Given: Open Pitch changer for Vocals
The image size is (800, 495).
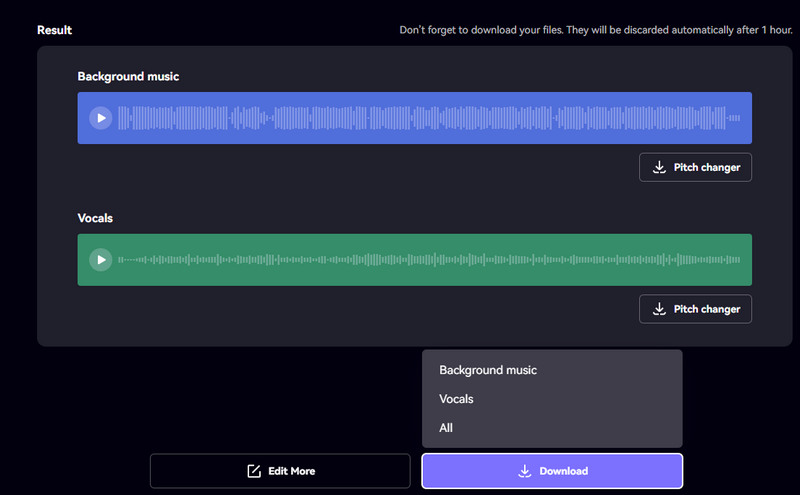Looking at the screenshot, I should [696, 310].
